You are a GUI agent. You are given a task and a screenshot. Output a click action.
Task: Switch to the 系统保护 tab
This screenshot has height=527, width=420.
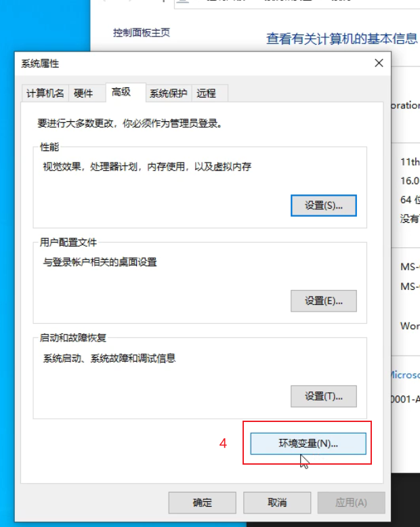pos(168,93)
